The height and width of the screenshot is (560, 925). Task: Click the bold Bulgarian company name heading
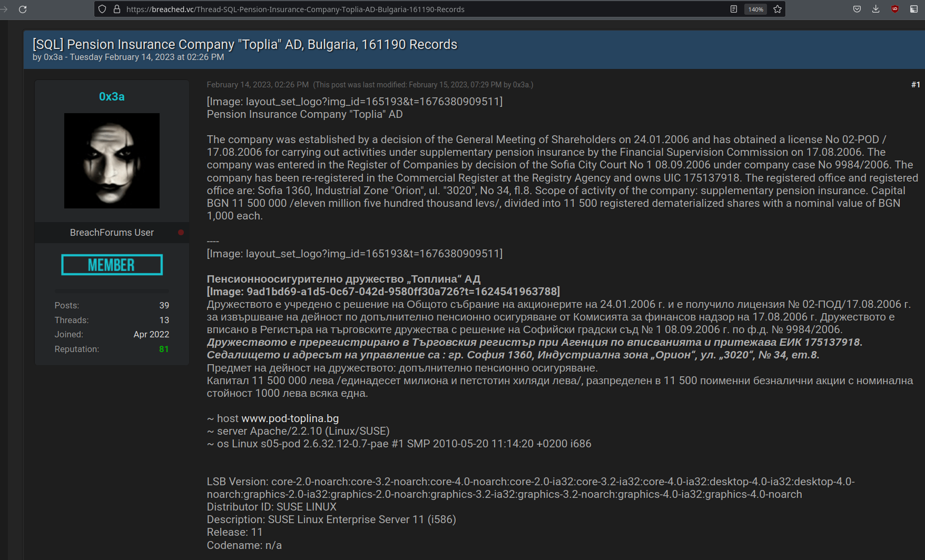point(343,279)
